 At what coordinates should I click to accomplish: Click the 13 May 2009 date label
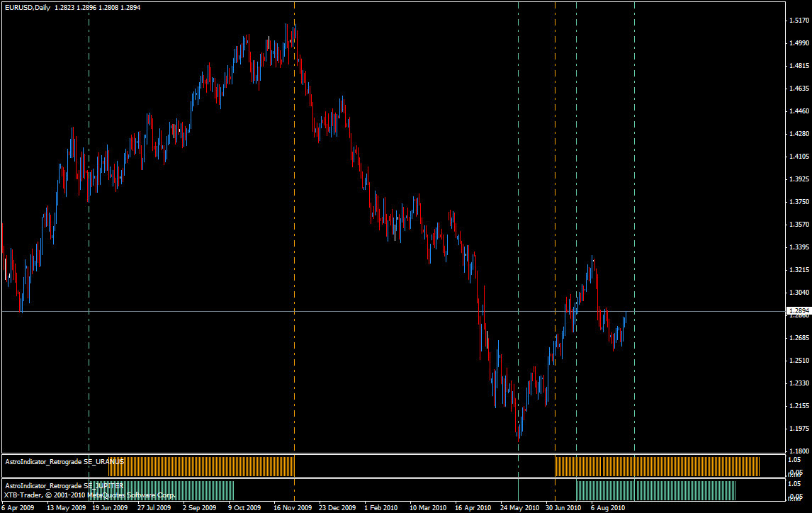click(x=67, y=508)
